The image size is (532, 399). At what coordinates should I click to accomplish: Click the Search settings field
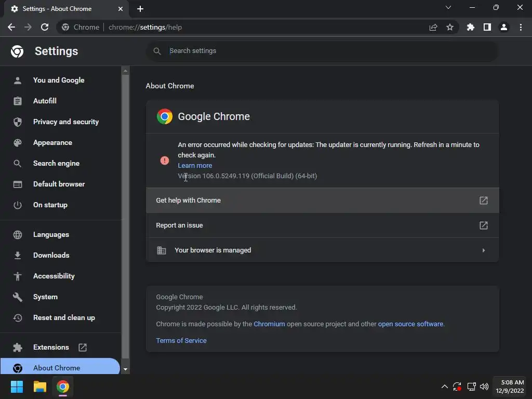pos(322,51)
